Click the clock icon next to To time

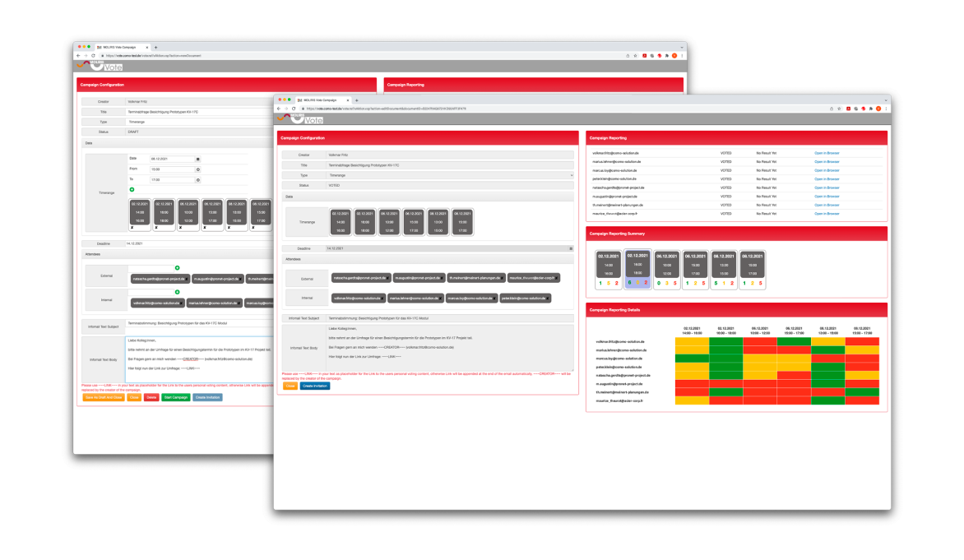pyautogui.click(x=197, y=179)
